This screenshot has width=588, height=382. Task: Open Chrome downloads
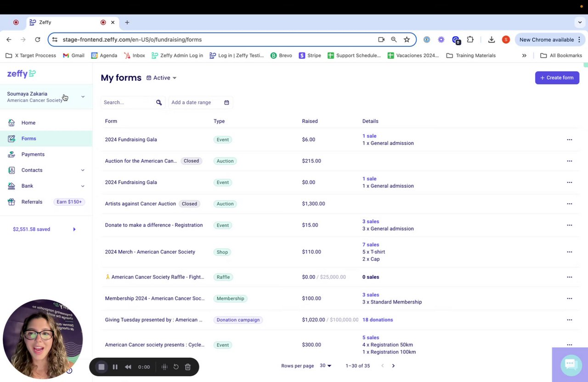[492, 39]
